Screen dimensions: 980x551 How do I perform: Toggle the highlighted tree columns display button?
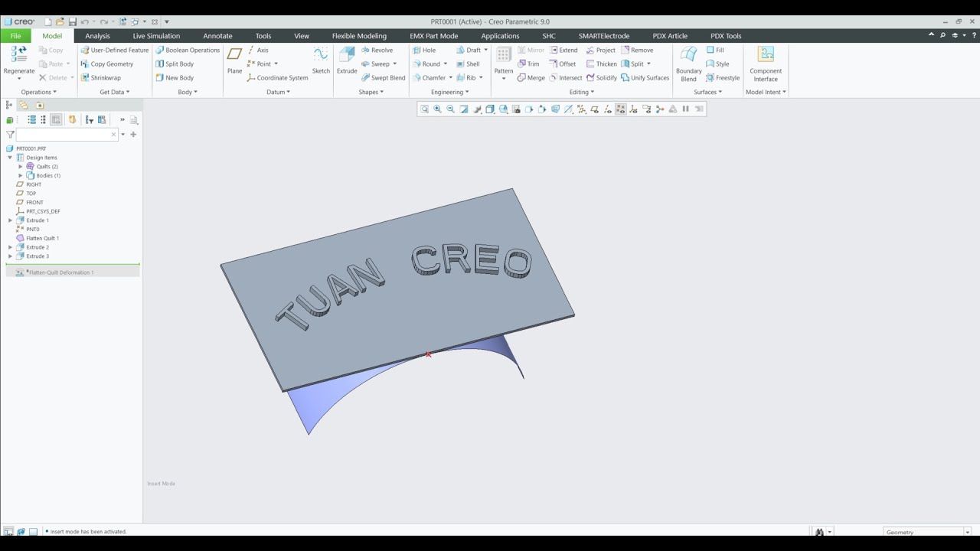(56, 119)
